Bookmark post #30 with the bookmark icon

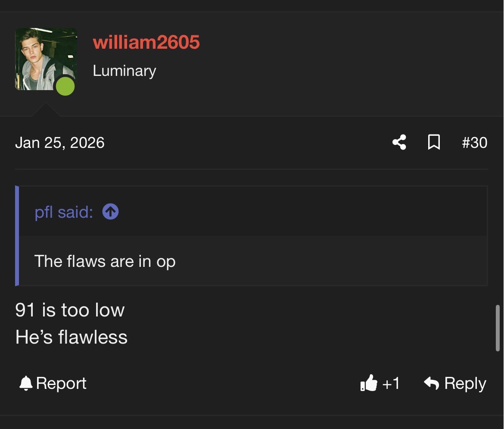click(434, 142)
